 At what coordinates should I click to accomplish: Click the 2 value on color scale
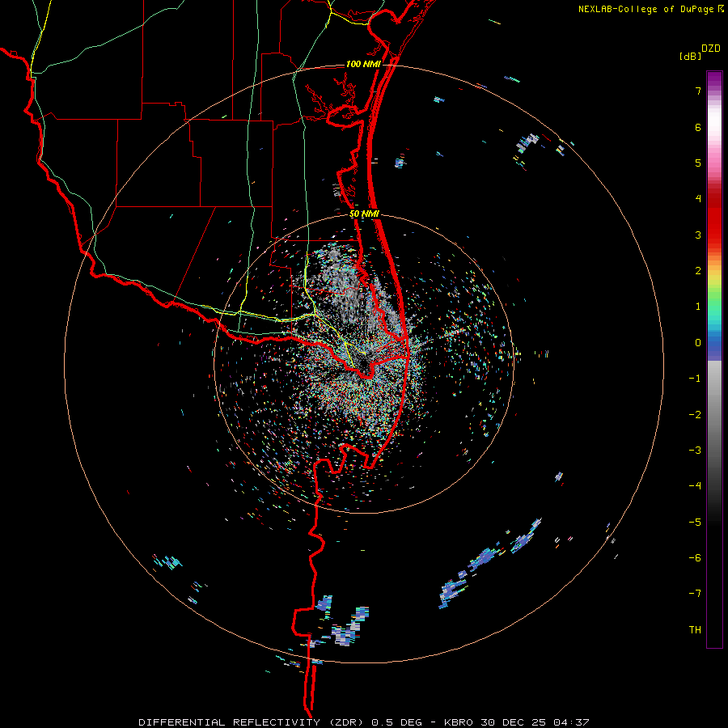tap(698, 271)
